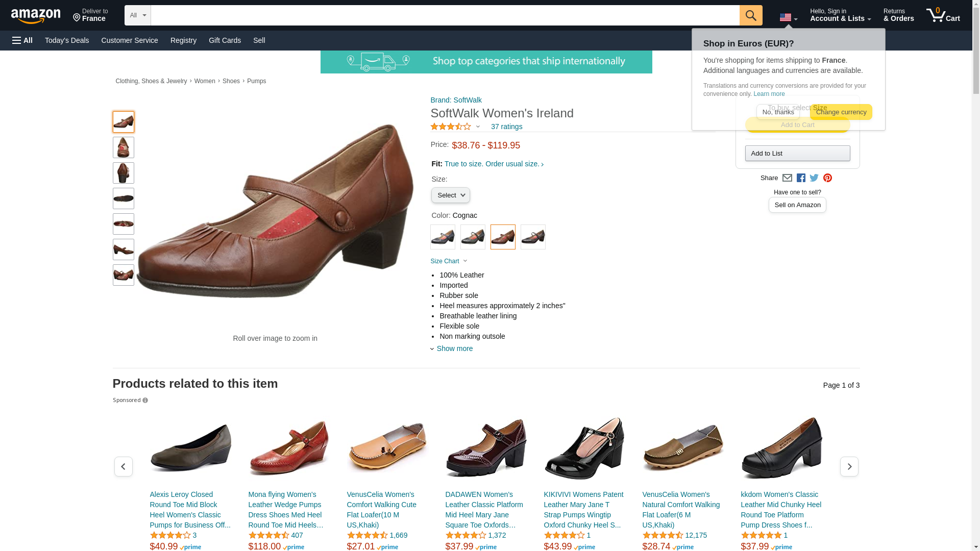This screenshot has height=551, width=980.
Task: Click the Change currency button
Action: click(x=841, y=112)
